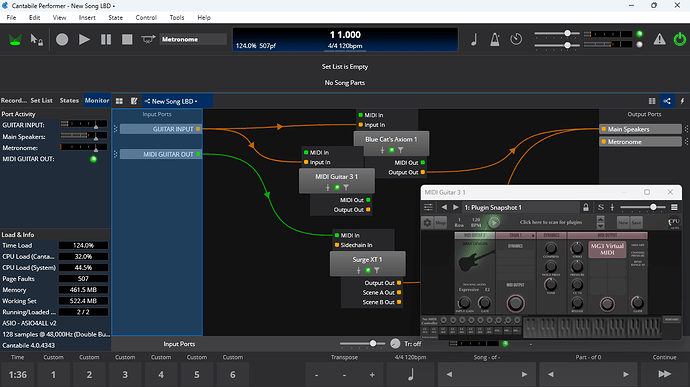Open the gear settings in MIDI Guitar plugin
690x387 pixels.
[427, 222]
